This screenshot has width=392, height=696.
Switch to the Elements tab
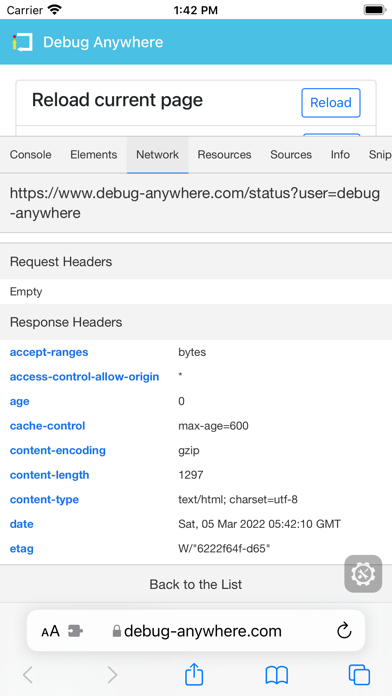tap(94, 154)
